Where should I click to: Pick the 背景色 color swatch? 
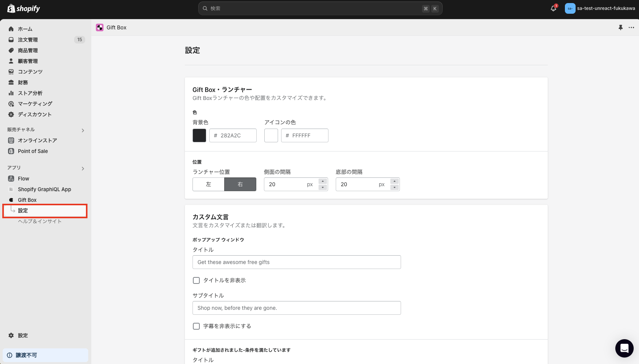(199, 135)
